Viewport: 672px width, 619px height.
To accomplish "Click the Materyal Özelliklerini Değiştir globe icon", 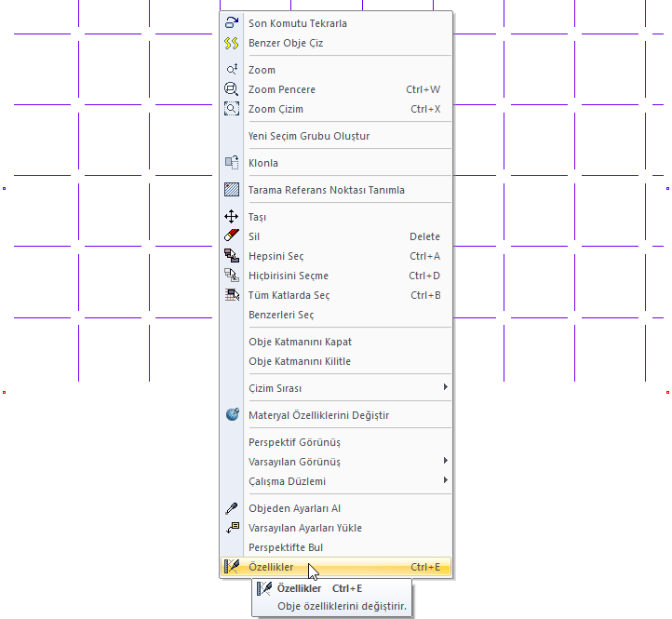I will point(232,414).
